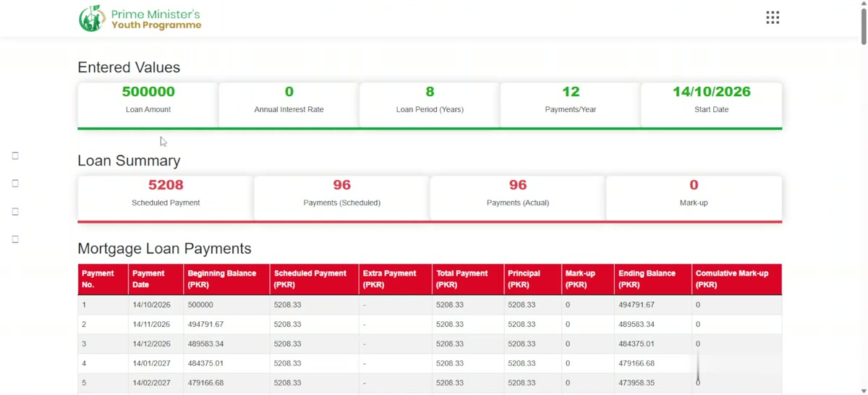Click the Extra Payment (PKR) column header
Image resolution: width=868 pixels, height=395 pixels.
tap(395, 279)
